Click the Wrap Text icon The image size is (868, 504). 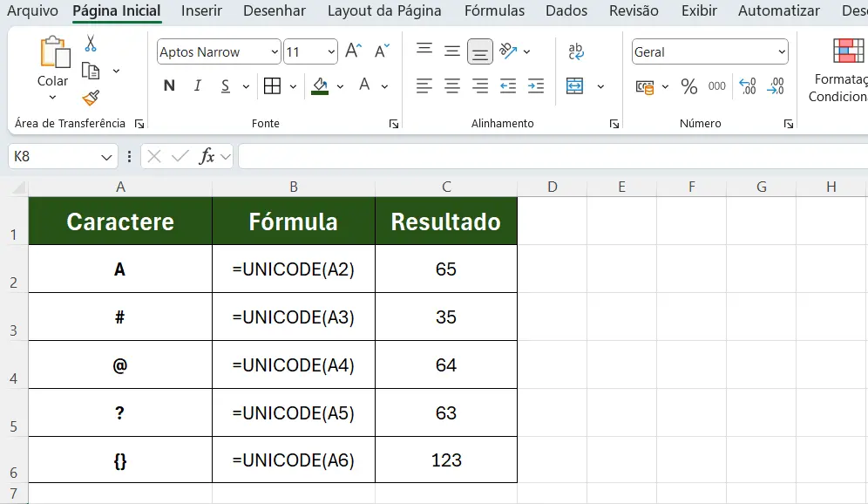pos(575,51)
